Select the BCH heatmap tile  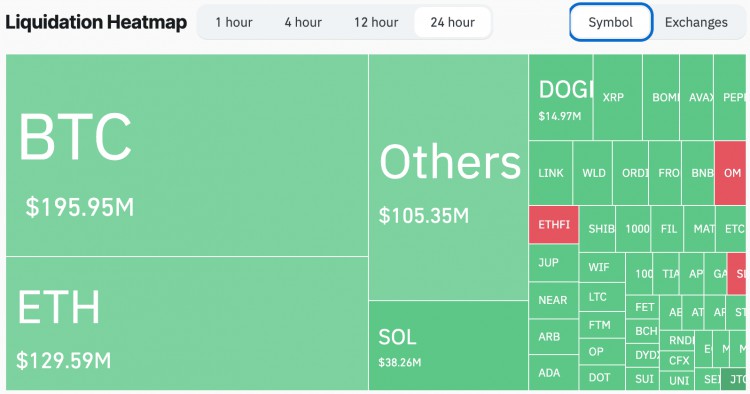[642, 331]
